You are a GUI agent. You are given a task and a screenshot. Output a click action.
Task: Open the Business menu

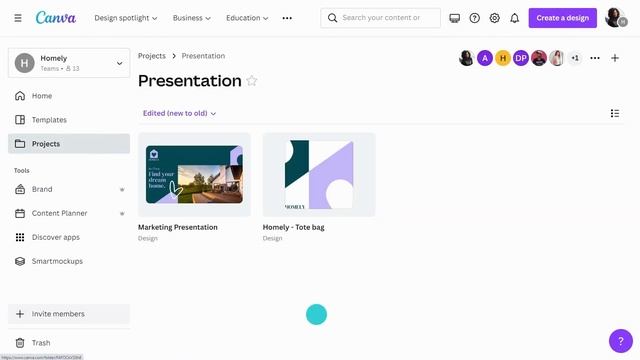191,18
